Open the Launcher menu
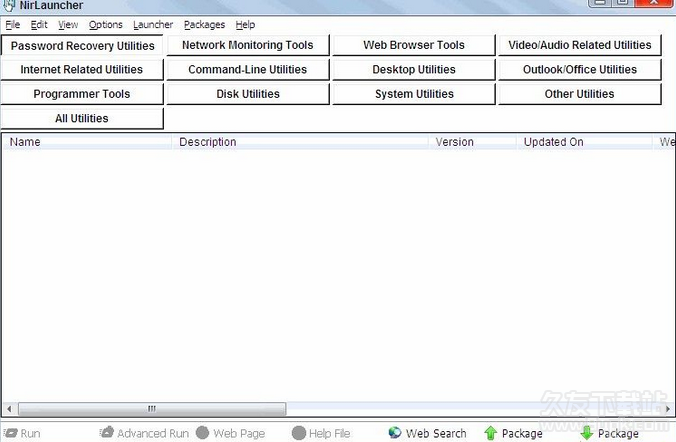This screenshot has width=676, height=442. tap(153, 25)
